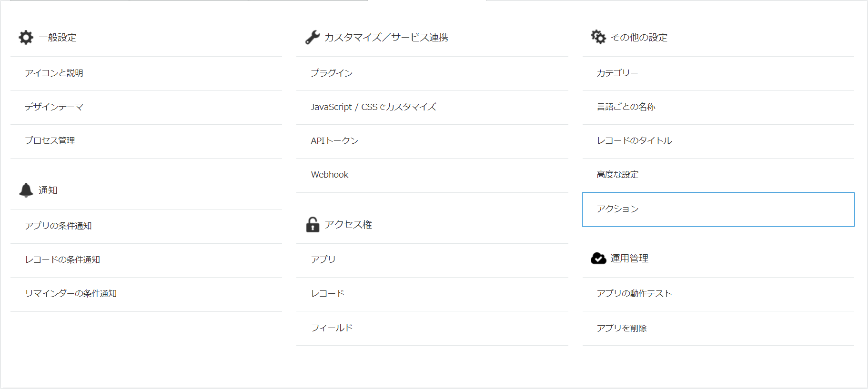Click the cloud check icon beside 運用管理
This screenshot has width=868, height=389.
click(x=598, y=258)
